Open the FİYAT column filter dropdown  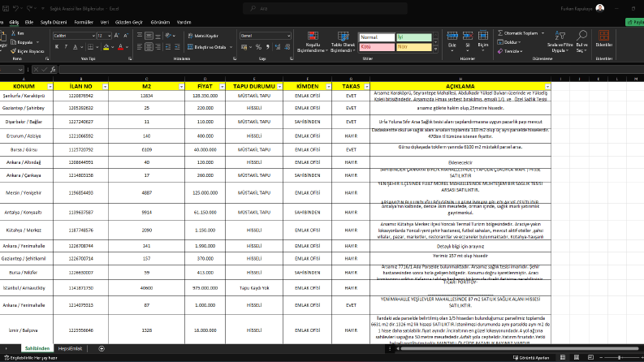[223, 87]
